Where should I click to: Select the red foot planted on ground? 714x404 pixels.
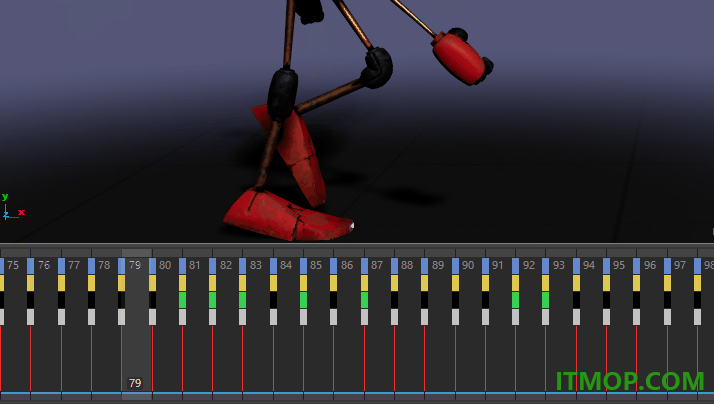tap(287, 215)
